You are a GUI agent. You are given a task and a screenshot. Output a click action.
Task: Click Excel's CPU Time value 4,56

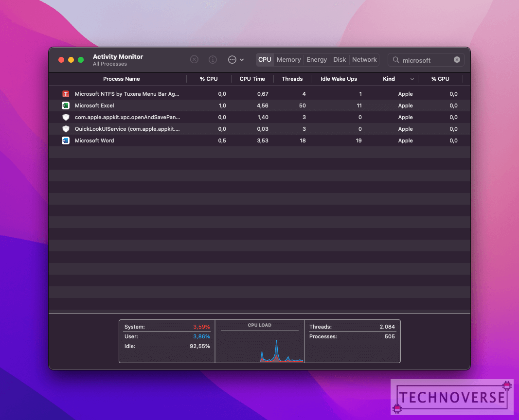tap(263, 105)
